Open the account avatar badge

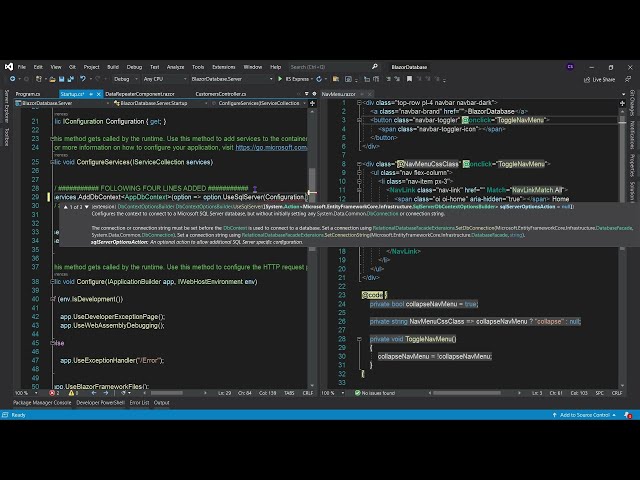pos(570,67)
